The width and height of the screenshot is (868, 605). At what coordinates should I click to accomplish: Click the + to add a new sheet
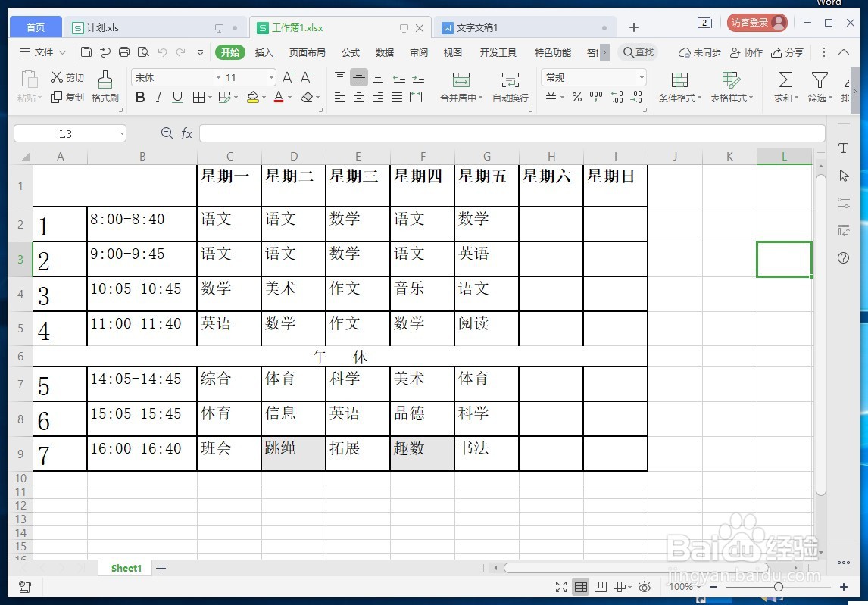[161, 568]
